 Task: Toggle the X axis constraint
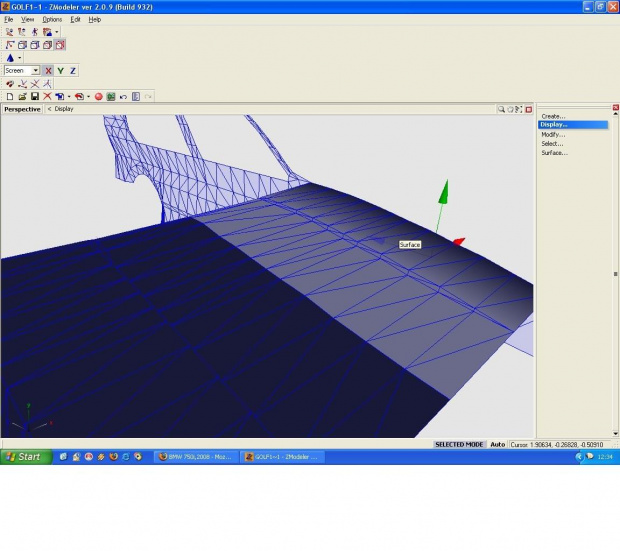[47, 71]
